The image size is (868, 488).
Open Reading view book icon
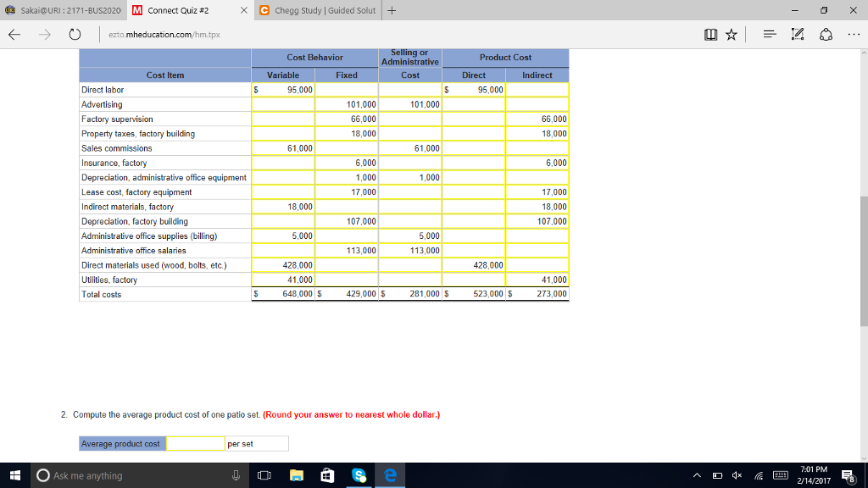711,34
